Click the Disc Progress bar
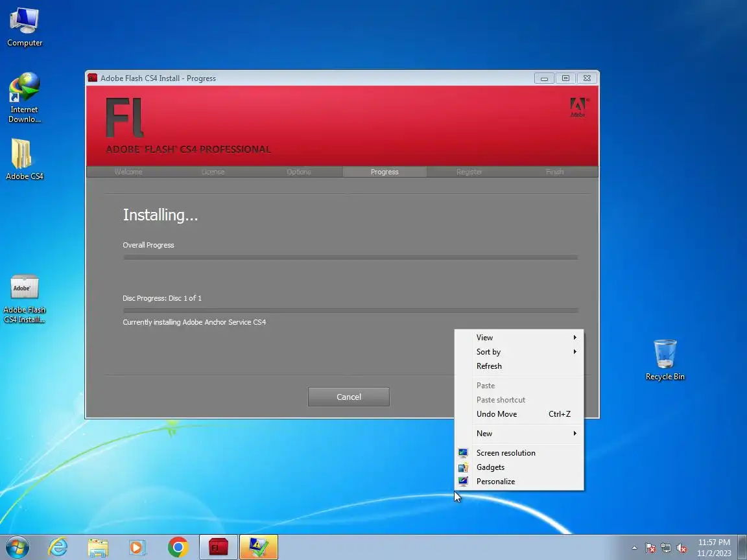 click(350, 310)
